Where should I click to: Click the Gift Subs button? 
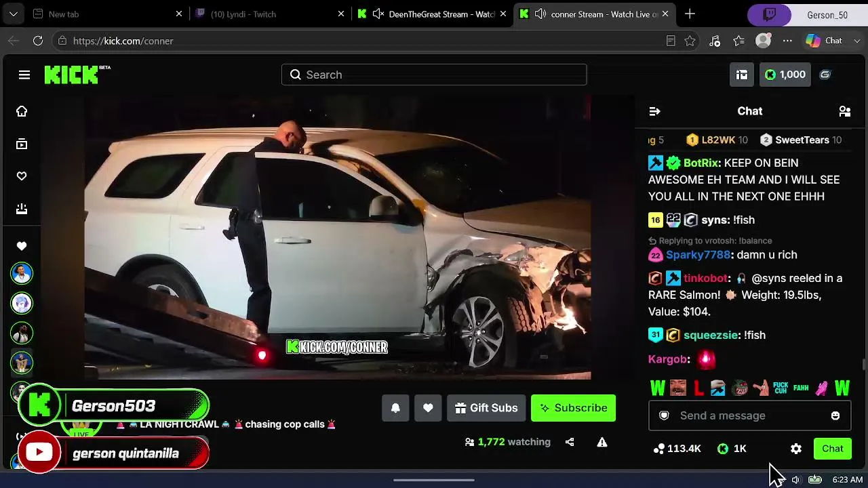pos(486,408)
